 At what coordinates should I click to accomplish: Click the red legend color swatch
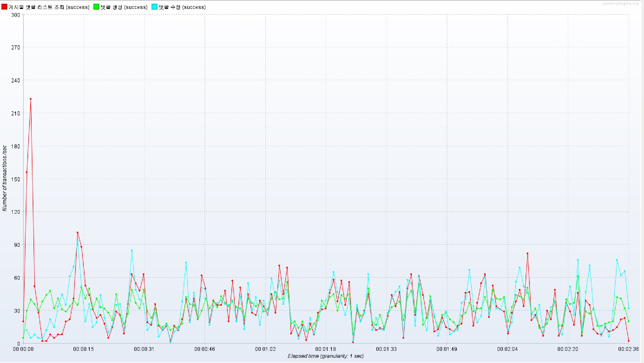(x=4, y=7)
